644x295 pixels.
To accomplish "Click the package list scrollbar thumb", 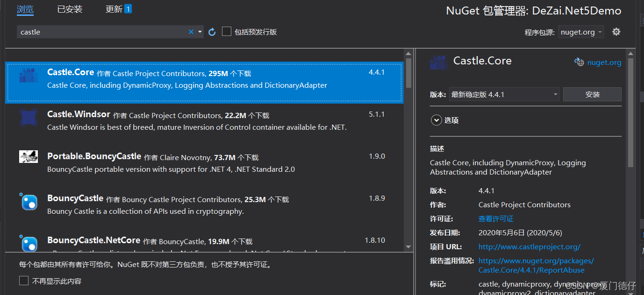I will tap(408, 73).
